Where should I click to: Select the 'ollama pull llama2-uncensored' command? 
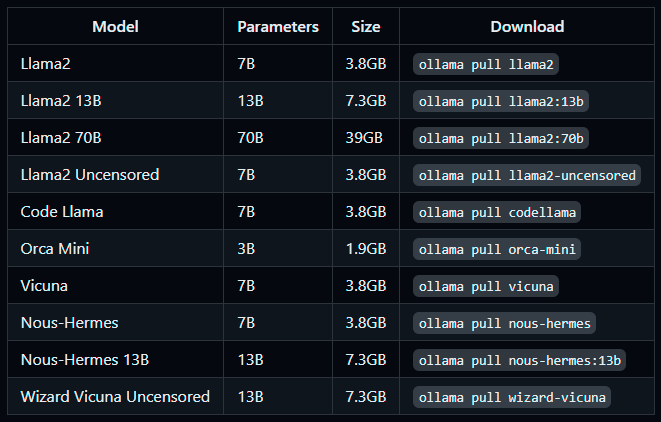tap(527, 175)
